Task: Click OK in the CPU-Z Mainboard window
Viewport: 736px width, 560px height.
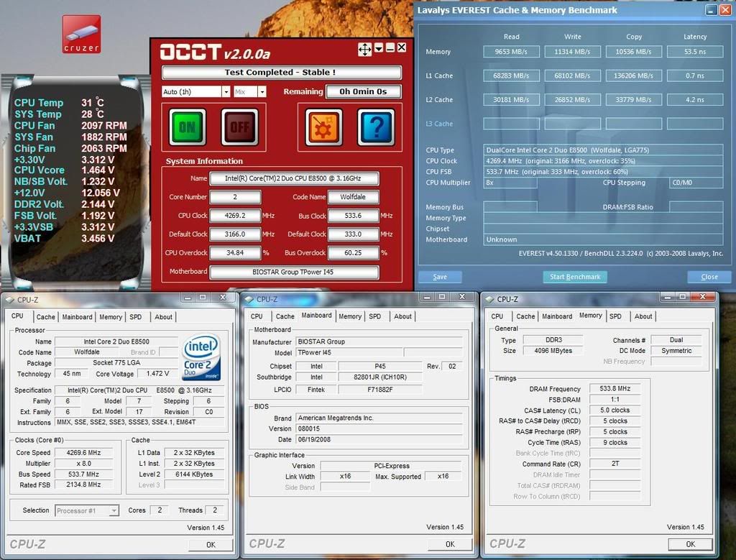Action: 450,544
